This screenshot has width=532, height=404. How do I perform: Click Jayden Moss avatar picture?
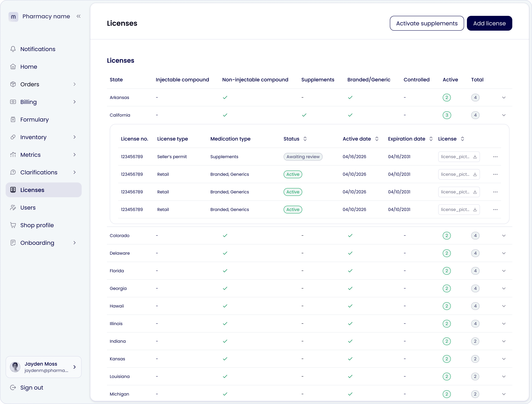(15, 367)
